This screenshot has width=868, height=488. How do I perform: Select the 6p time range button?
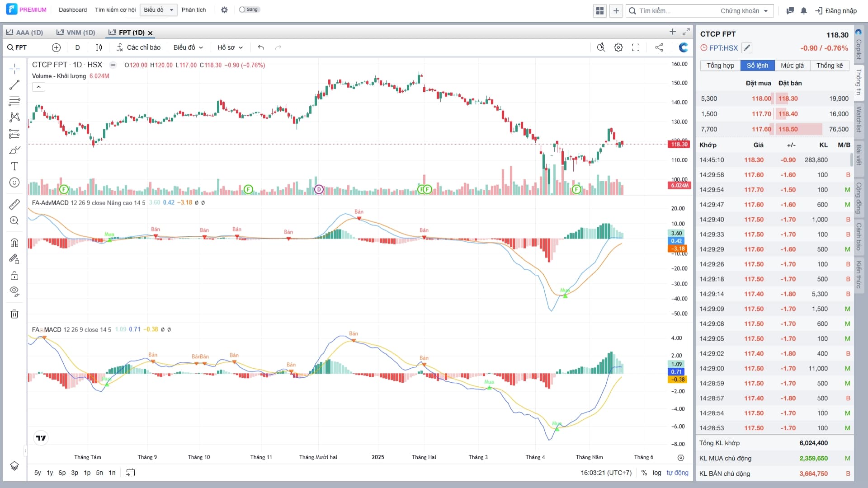click(62, 473)
